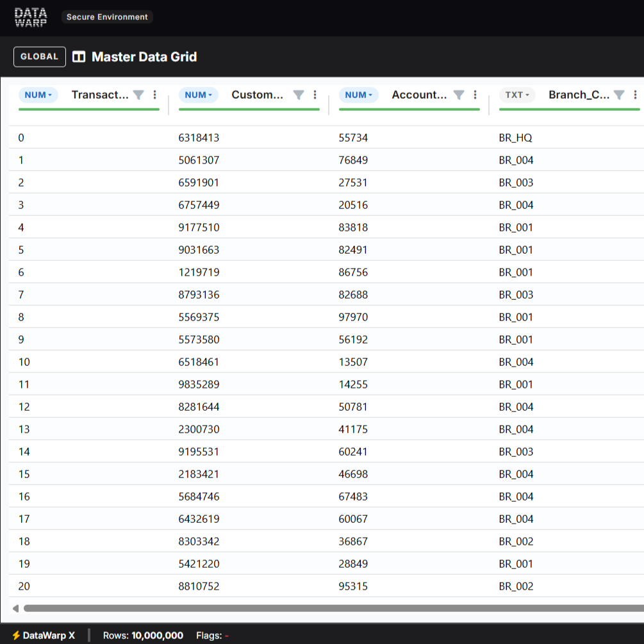Click the DataWarp X status bar label
The image size is (644, 644).
coord(44,636)
